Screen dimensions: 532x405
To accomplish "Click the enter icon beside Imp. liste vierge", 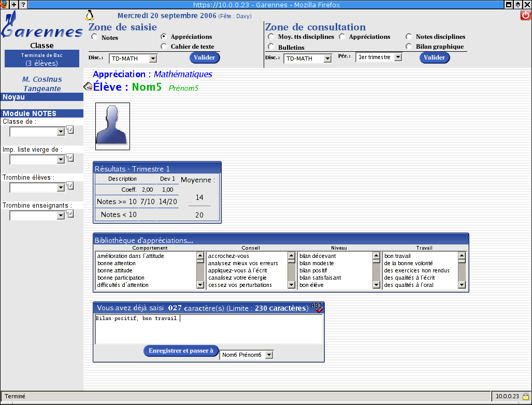I will tap(70, 158).
